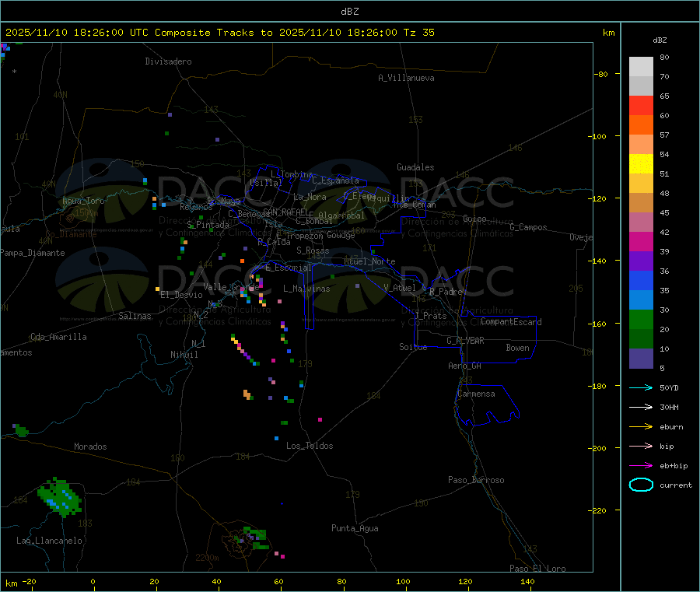700x592 pixels.
Task: Click the 'Divisadero' map label
Action: click(x=168, y=61)
